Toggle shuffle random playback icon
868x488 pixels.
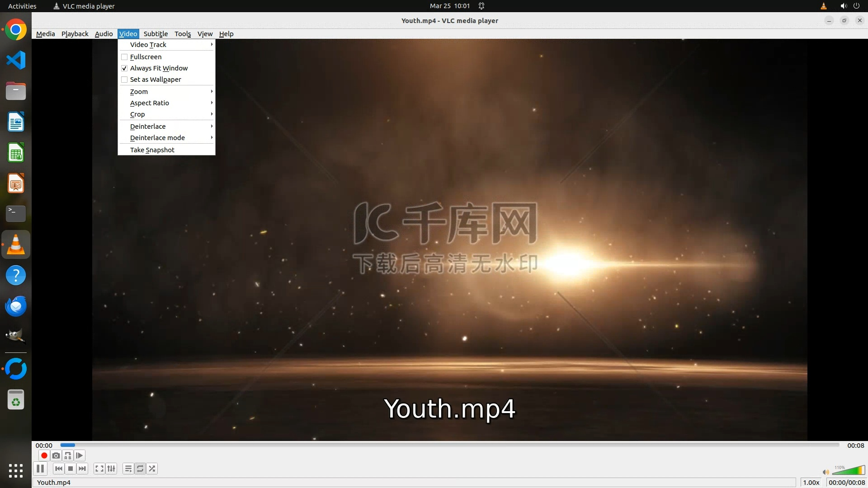pos(152,469)
